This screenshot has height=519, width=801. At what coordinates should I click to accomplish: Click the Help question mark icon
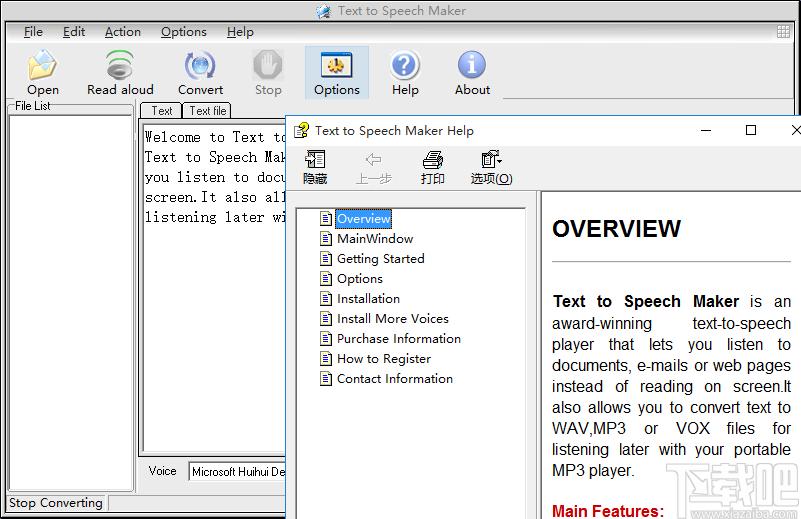405,65
